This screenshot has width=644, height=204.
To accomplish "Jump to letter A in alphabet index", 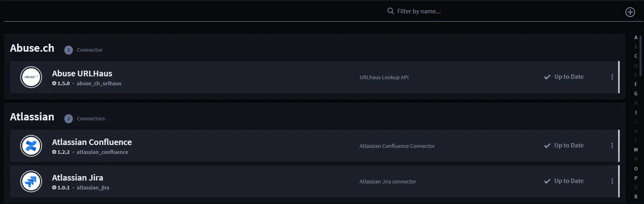I will point(636,38).
